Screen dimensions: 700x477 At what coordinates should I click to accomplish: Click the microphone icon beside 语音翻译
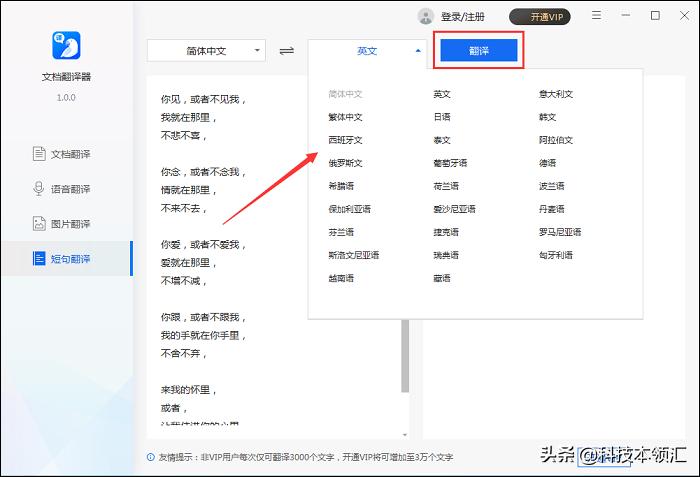39,188
